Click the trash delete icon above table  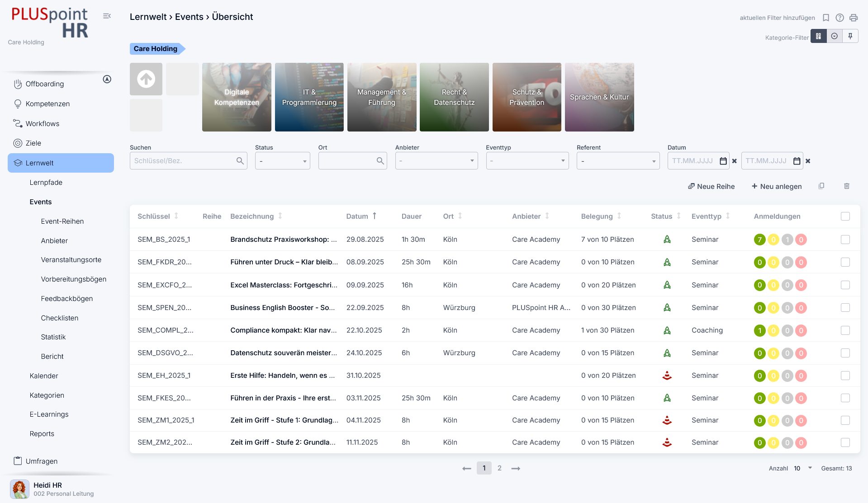(x=847, y=186)
